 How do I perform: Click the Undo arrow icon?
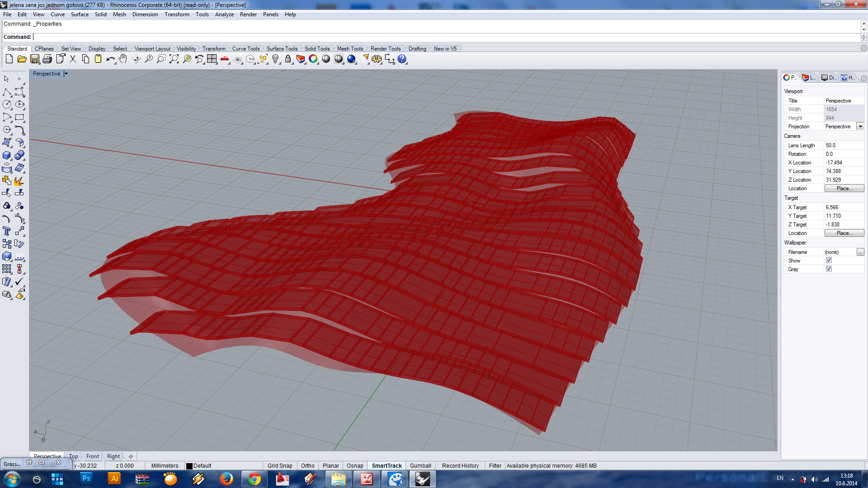pos(110,59)
